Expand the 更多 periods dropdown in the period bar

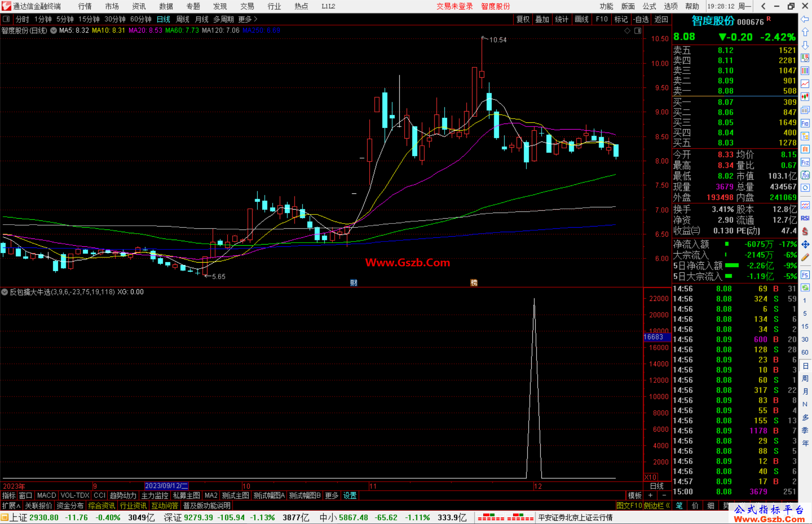(x=248, y=19)
